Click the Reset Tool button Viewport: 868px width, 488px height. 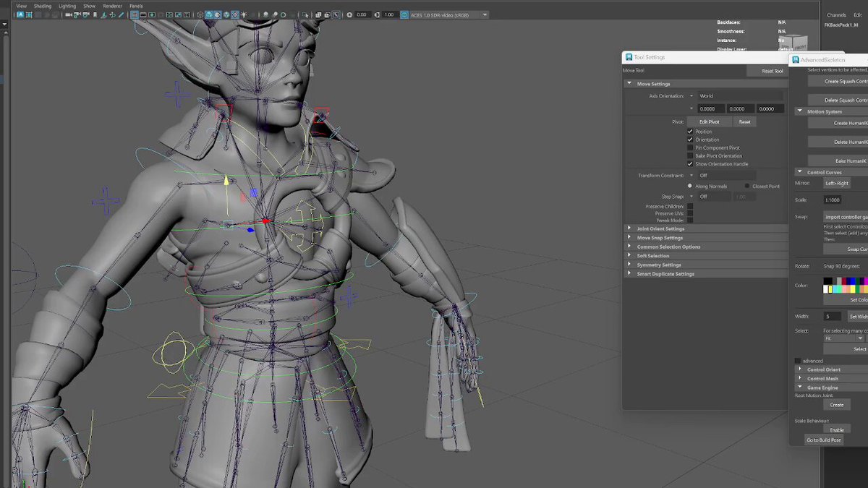pyautogui.click(x=773, y=71)
